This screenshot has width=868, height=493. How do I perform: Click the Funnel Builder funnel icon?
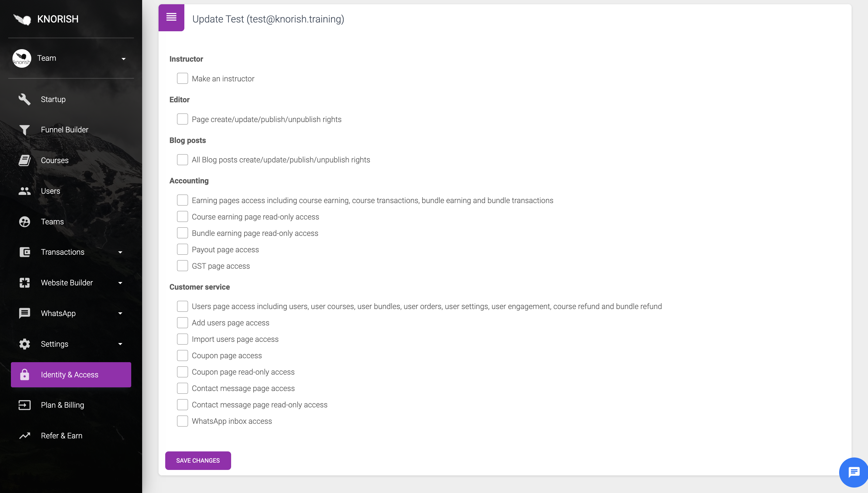point(24,130)
